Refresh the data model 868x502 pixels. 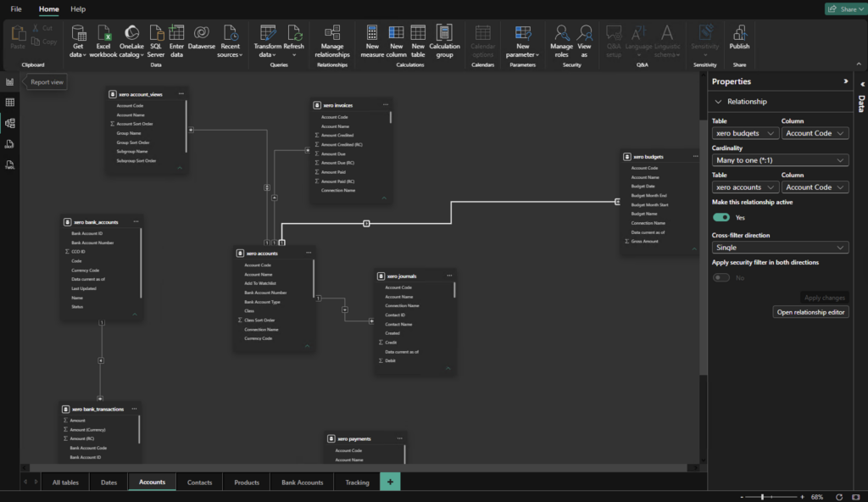point(293,42)
